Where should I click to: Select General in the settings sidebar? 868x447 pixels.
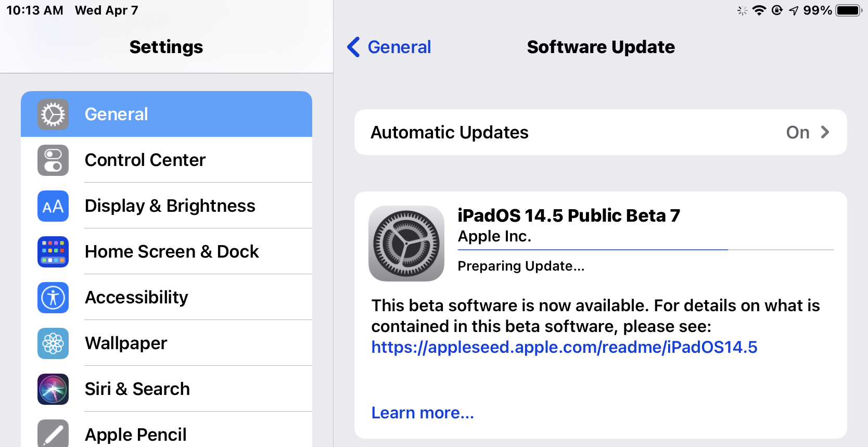click(167, 114)
